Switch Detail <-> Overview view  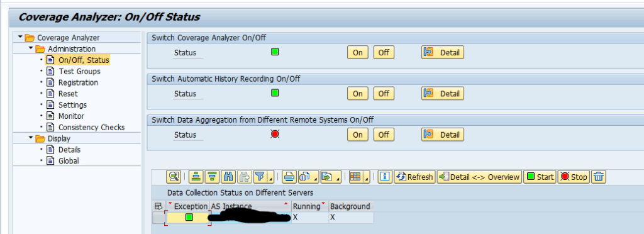pos(479,177)
